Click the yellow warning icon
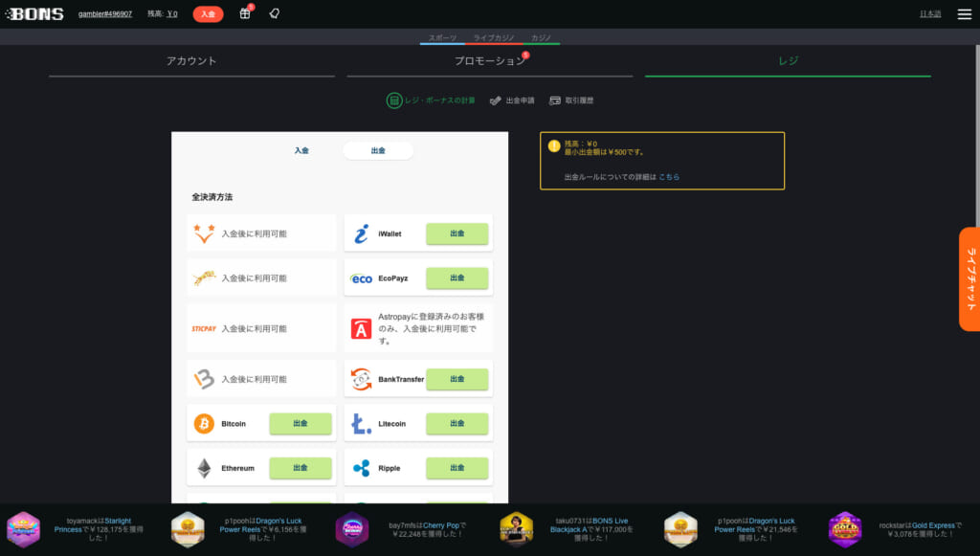980x556 pixels. tap(554, 145)
